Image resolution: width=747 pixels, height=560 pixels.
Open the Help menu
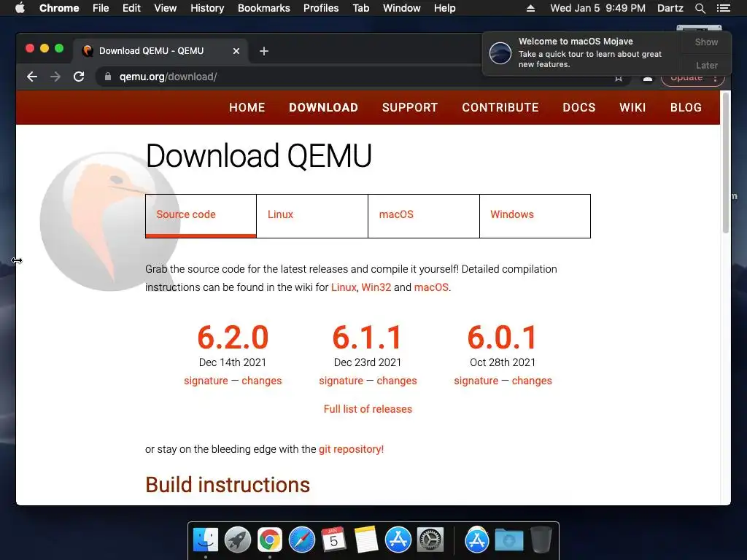click(x=444, y=8)
